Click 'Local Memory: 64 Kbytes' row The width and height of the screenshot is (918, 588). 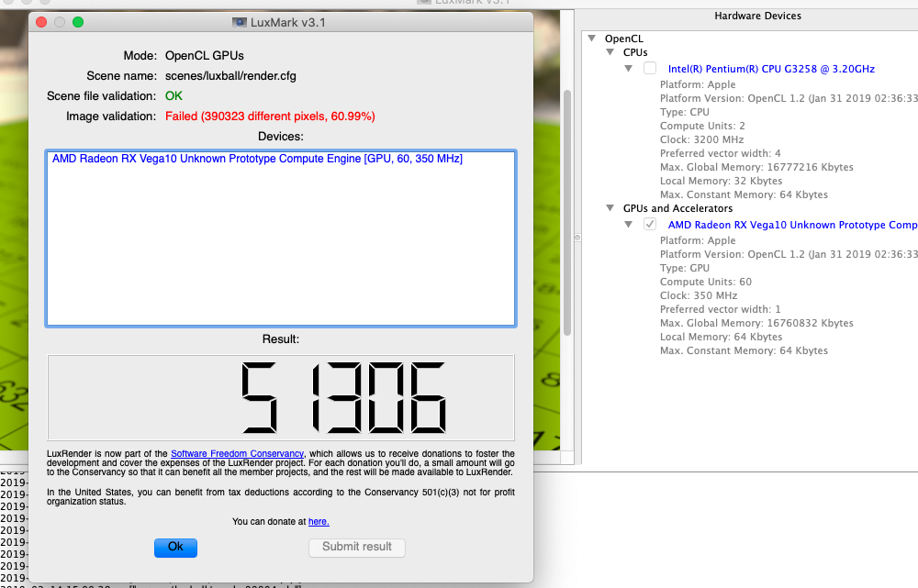click(721, 337)
